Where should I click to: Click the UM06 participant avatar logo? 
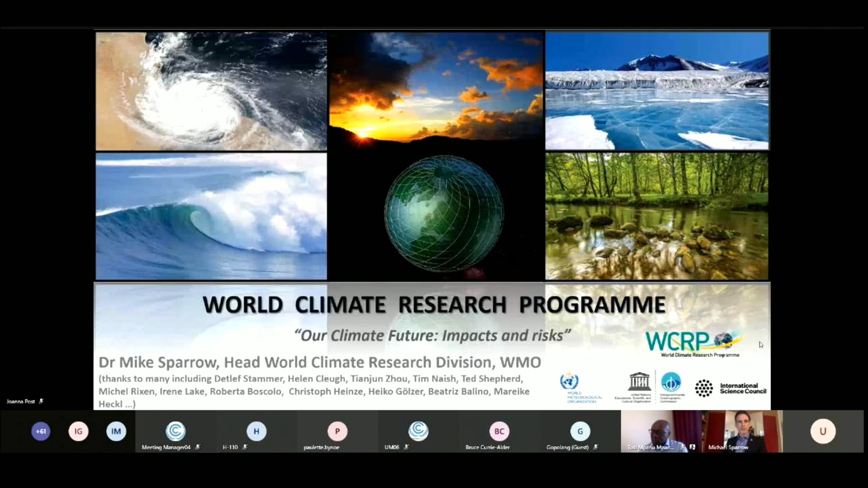418,431
